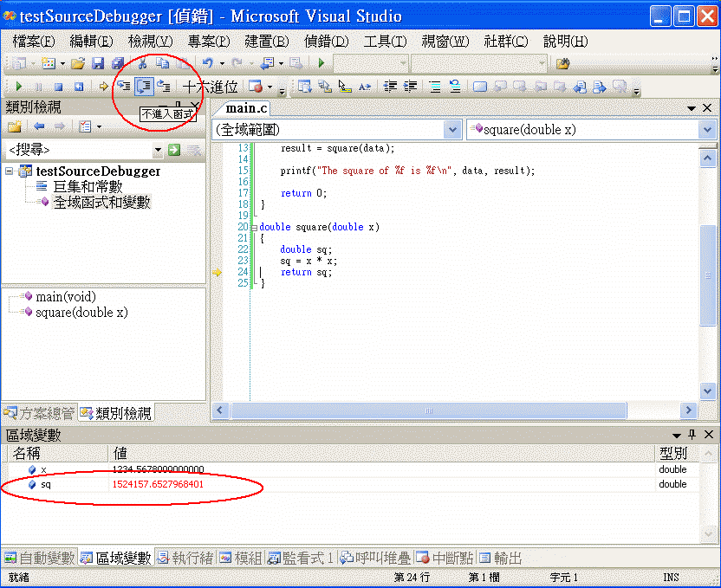Switch to the 監看式 1 tab
The image size is (721, 588).
click(301, 559)
